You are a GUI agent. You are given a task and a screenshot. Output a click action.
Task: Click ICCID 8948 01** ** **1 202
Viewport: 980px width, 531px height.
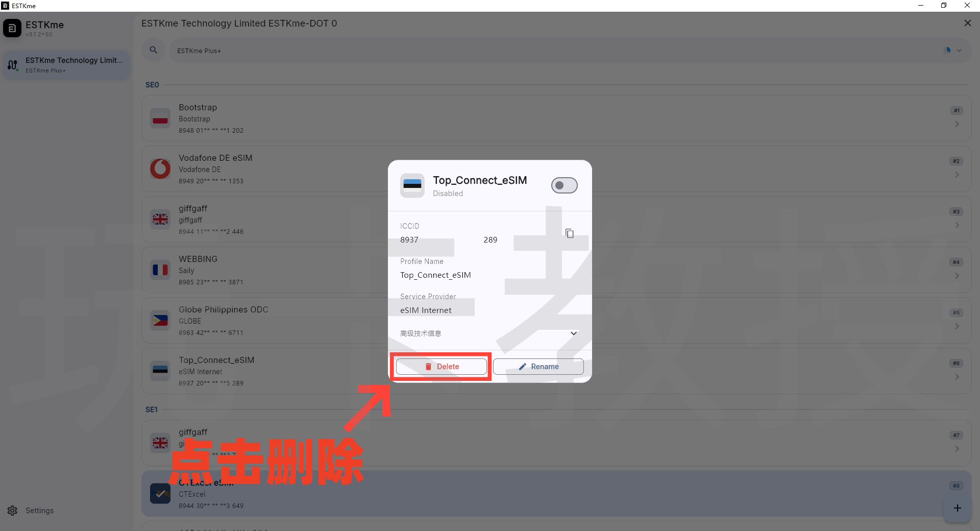click(211, 131)
